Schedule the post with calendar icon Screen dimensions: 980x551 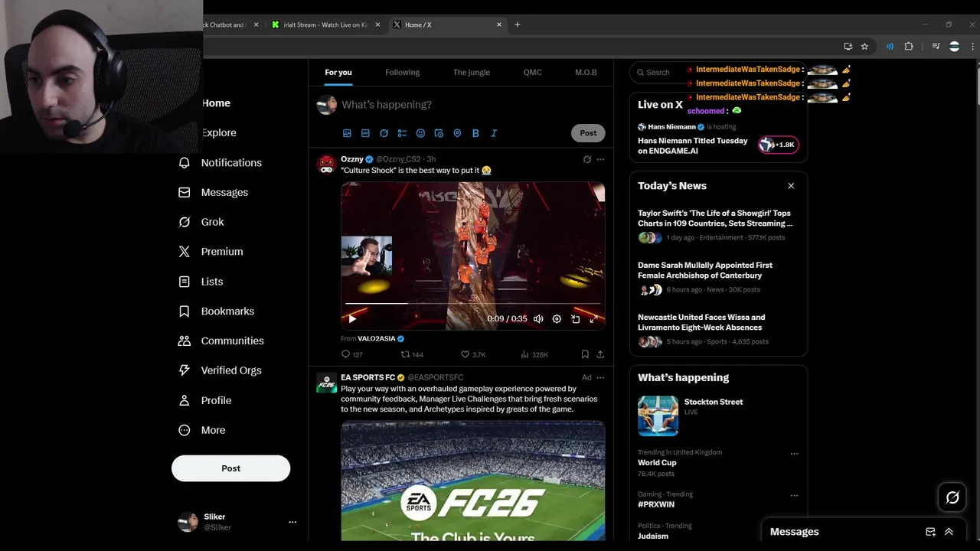[x=439, y=133]
